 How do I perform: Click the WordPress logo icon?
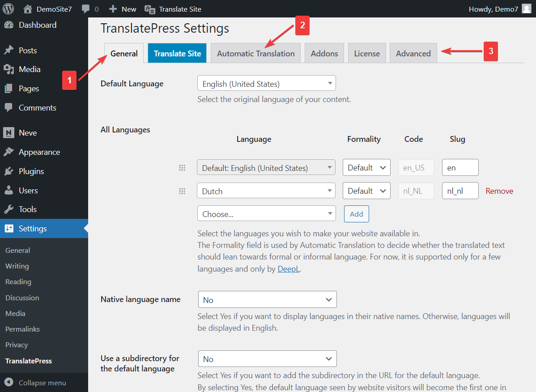8,9
